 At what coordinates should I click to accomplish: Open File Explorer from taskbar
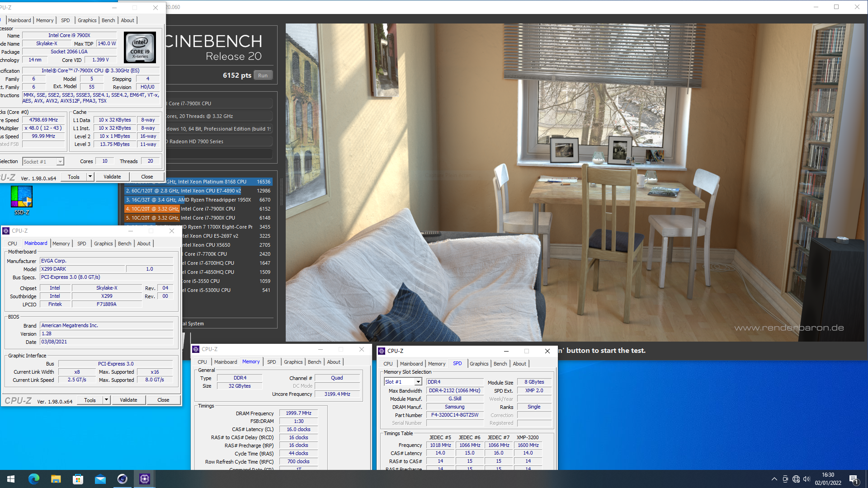tap(56, 479)
